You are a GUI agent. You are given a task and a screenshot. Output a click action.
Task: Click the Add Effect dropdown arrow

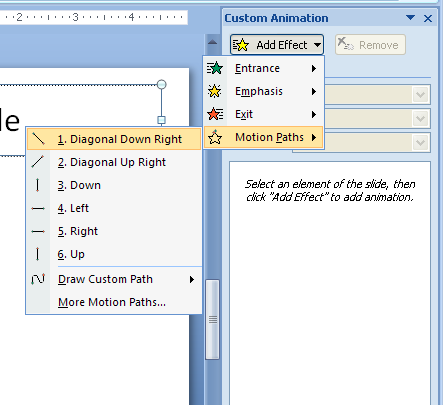[x=318, y=45]
